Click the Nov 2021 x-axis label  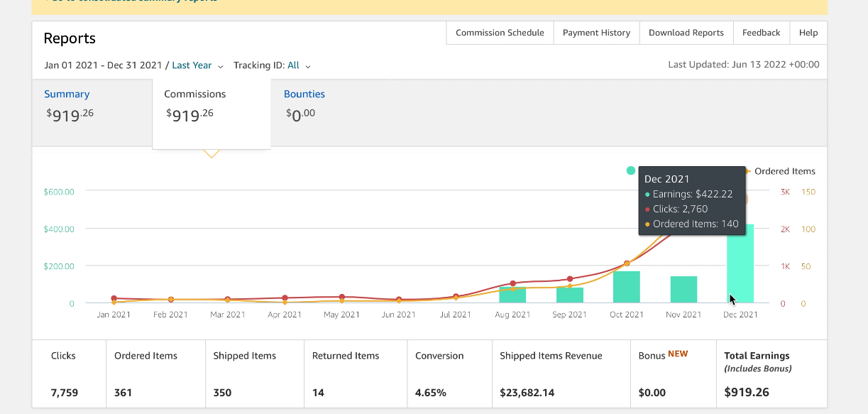[683, 315]
